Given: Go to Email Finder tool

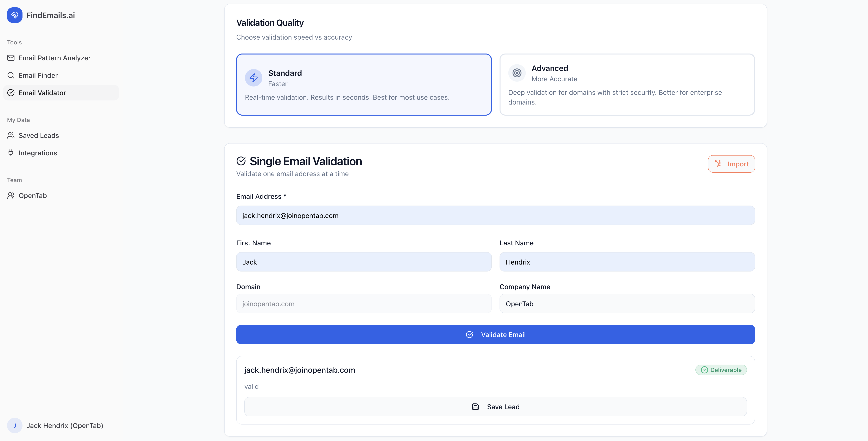Looking at the screenshot, I should click(x=38, y=75).
